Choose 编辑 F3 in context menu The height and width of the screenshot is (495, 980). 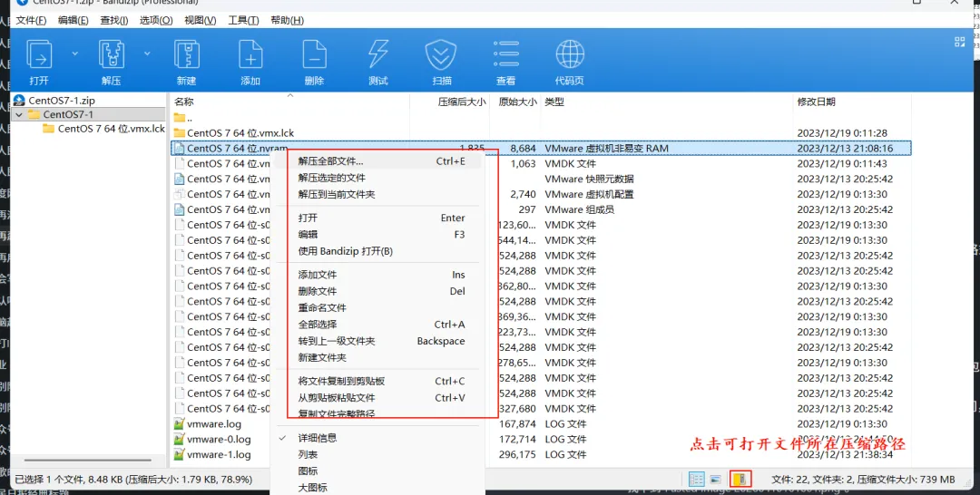377,235
